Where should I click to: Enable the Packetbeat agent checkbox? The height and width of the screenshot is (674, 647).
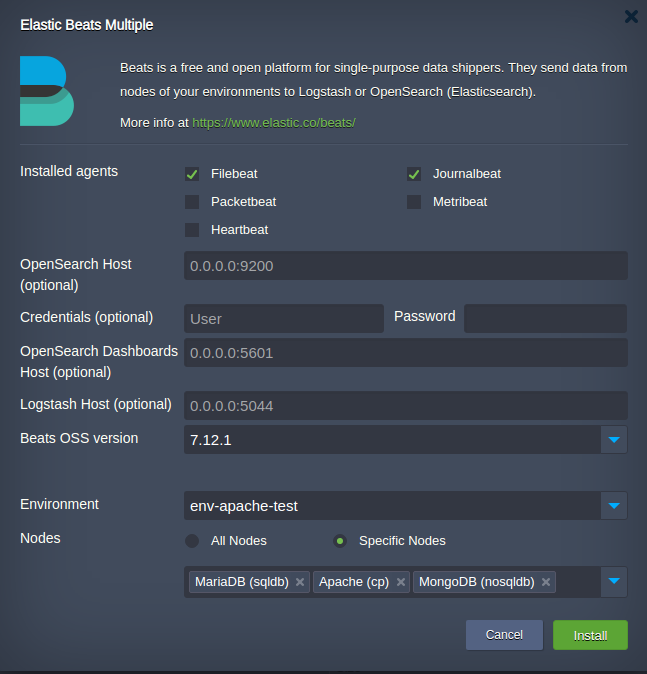(192, 202)
